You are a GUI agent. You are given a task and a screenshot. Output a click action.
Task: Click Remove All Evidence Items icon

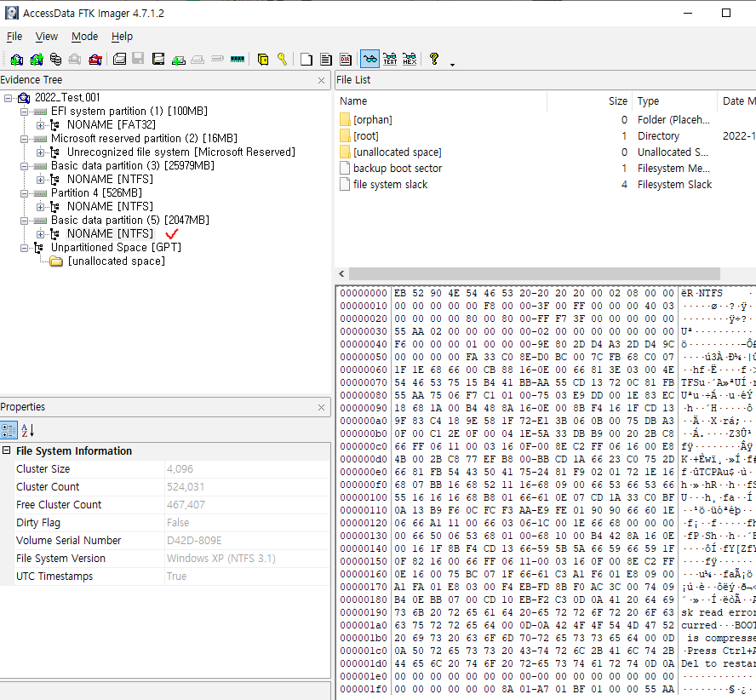(95, 60)
